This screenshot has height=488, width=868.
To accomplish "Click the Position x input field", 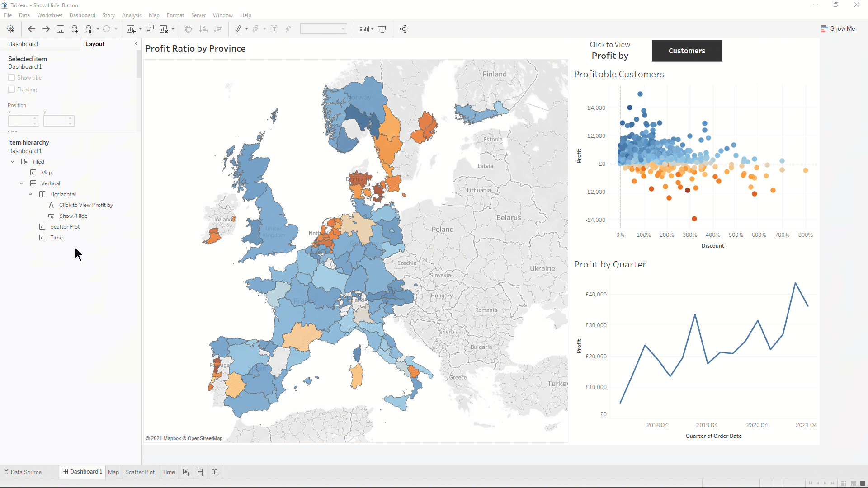I will pyautogui.click(x=20, y=121).
